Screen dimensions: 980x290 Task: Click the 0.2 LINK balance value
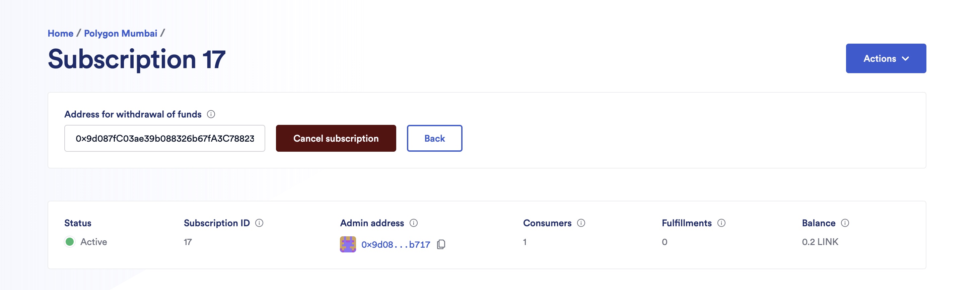tap(820, 242)
